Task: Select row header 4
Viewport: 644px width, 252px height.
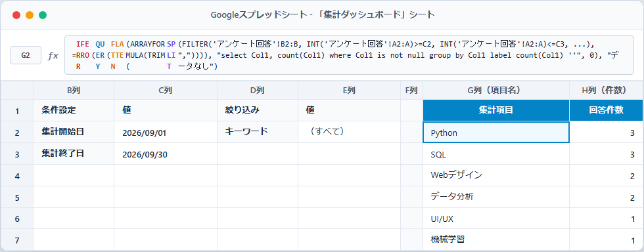Action: [17, 175]
